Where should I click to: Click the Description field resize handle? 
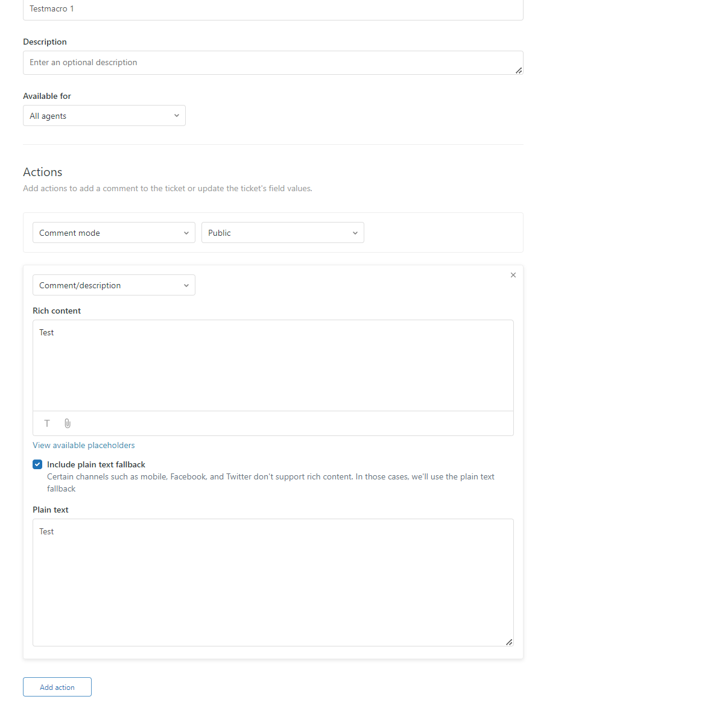519,71
